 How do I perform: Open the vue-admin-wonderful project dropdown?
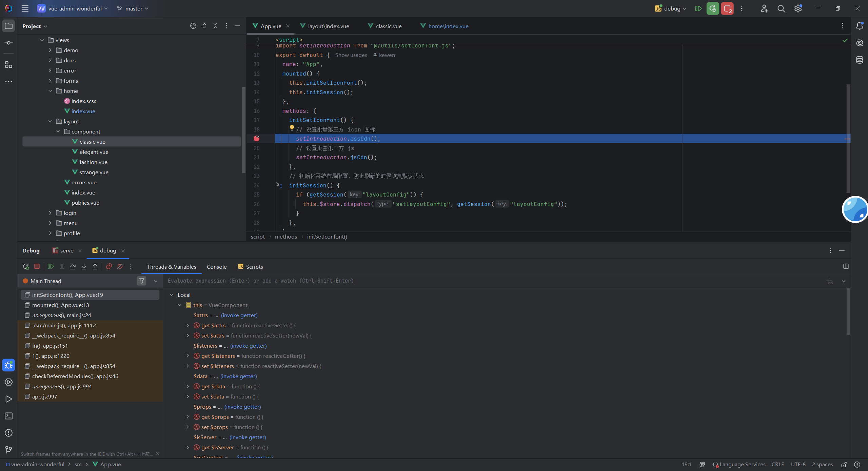pos(73,9)
